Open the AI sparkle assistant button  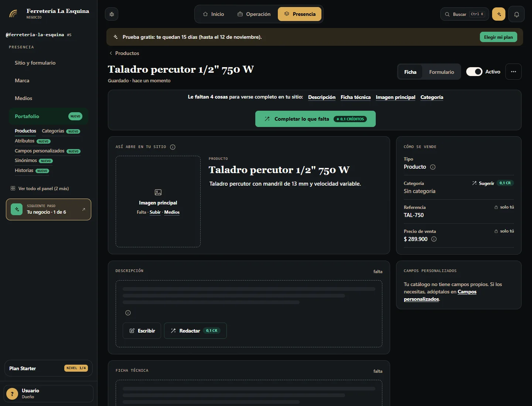[499, 14]
